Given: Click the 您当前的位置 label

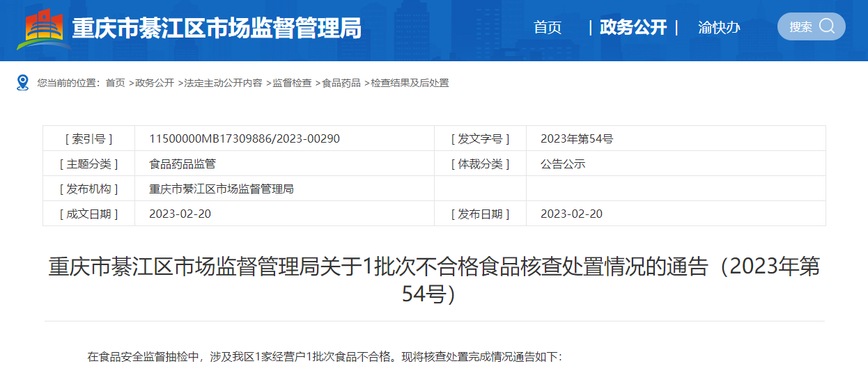Looking at the screenshot, I should (68, 83).
